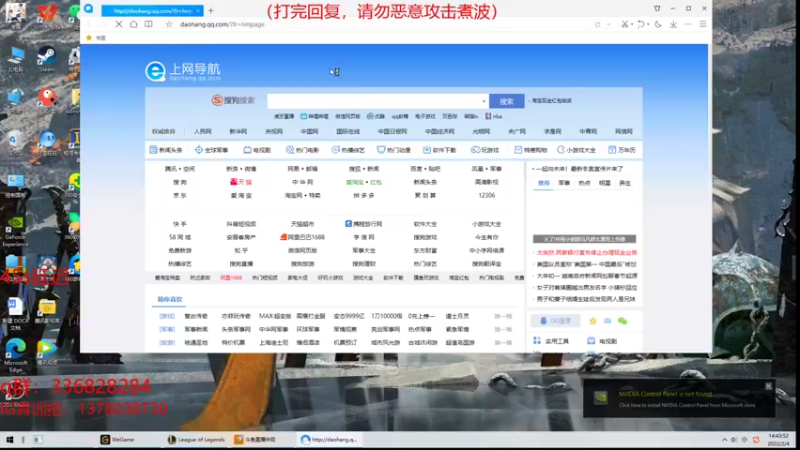Expand the search box suggestion dropdown

tap(484, 101)
